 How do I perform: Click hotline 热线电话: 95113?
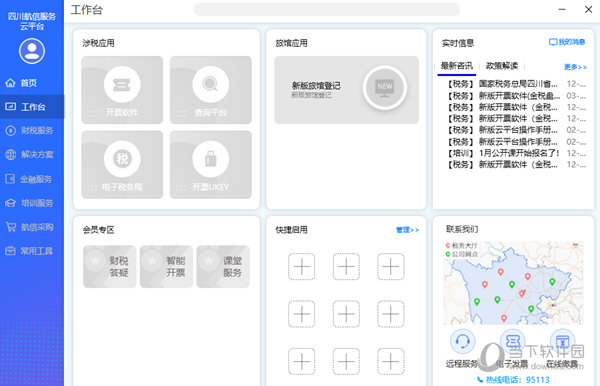pos(513,379)
